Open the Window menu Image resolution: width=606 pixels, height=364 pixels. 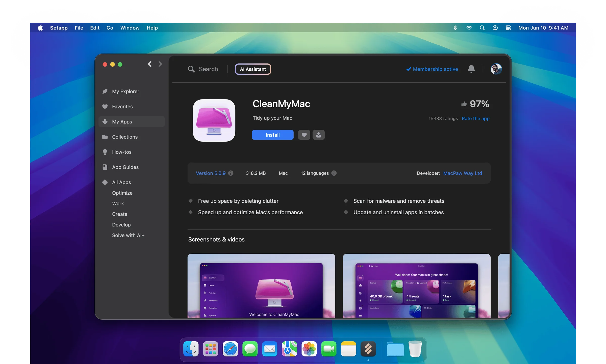(130, 28)
